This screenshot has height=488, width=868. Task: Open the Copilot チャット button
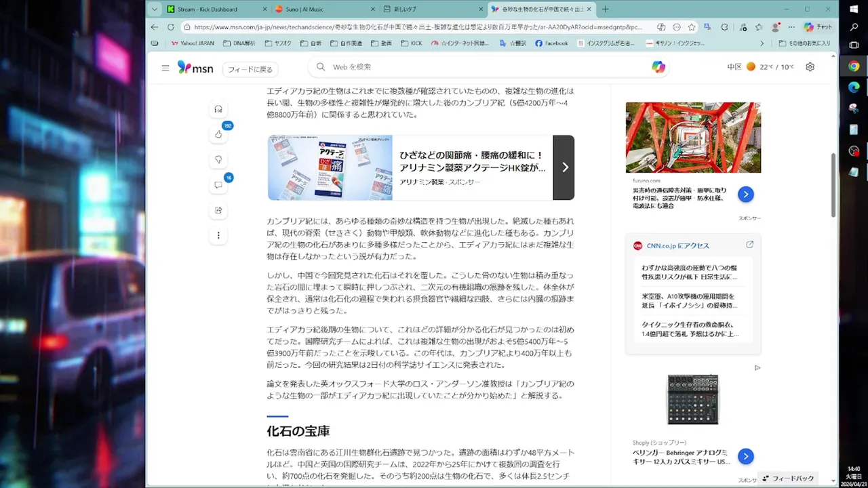coord(818,27)
